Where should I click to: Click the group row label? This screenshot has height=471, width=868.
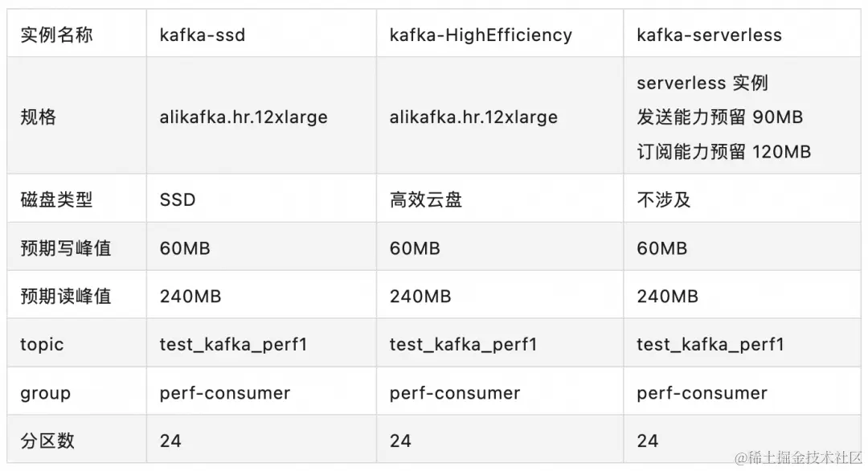coord(45,393)
